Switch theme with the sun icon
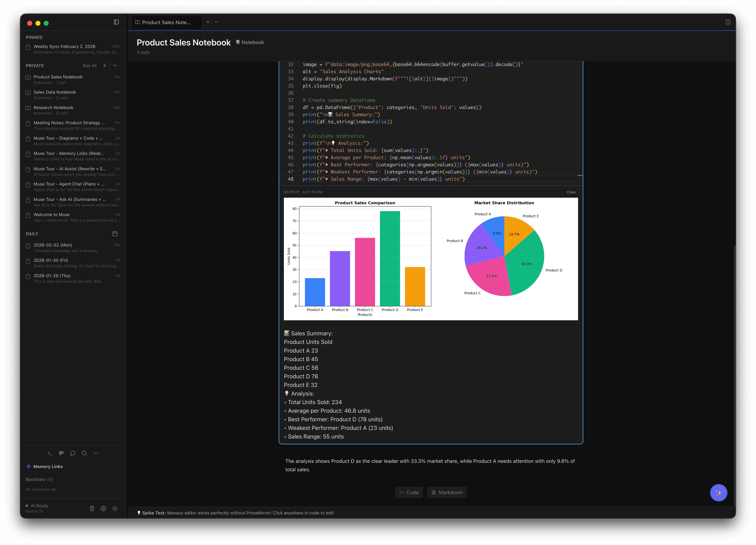This screenshot has width=756, height=545. coord(115,509)
